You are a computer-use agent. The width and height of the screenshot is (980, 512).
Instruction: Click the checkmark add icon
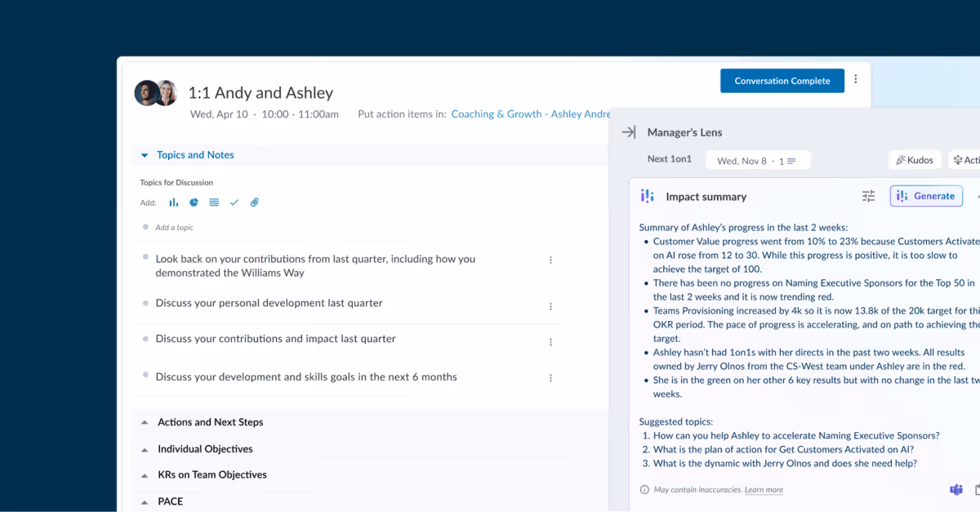234,202
